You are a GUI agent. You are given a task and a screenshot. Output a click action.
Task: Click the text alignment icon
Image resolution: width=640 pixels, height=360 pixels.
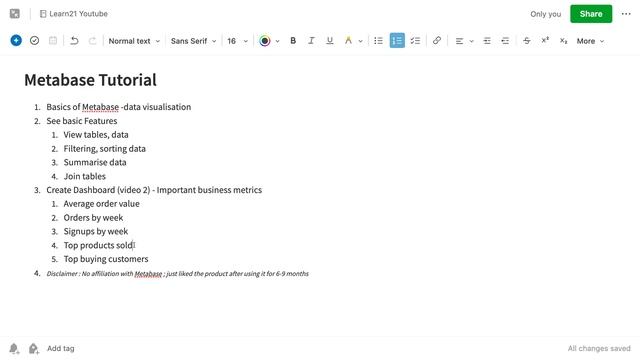[459, 41]
